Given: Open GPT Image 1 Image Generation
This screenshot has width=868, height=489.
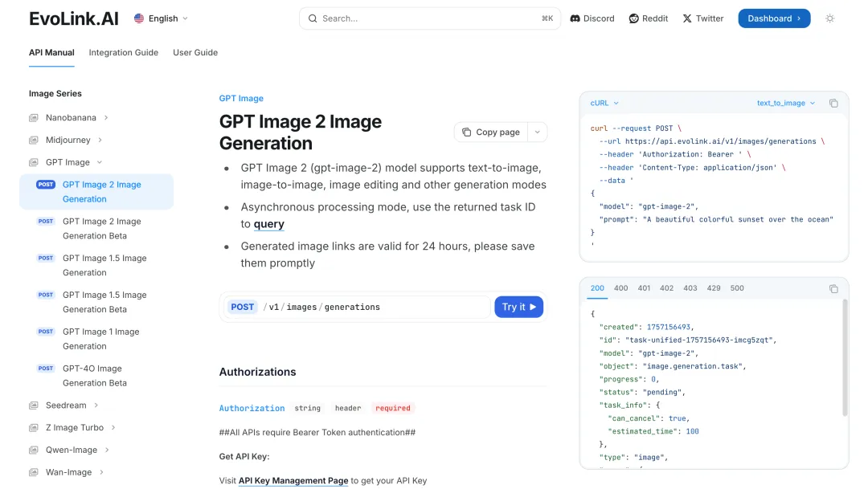Looking at the screenshot, I should (x=100, y=339).
